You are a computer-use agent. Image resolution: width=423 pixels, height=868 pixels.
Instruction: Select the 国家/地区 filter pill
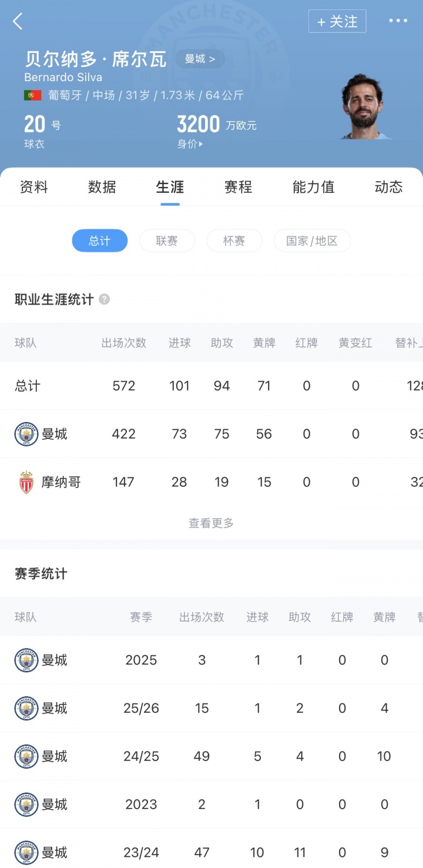coord(312,241)
